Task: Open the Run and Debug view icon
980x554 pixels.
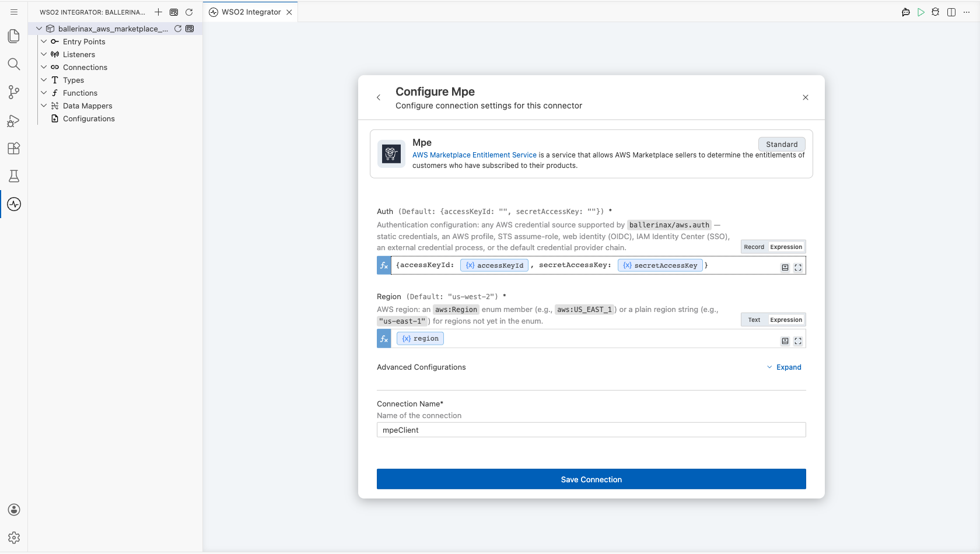Action: (x=14, y=120)
